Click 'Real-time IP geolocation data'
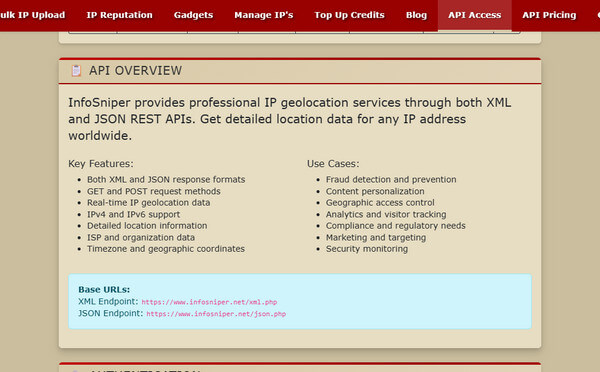The height and width of the screenshot is (372, 600). pos(148,202)
